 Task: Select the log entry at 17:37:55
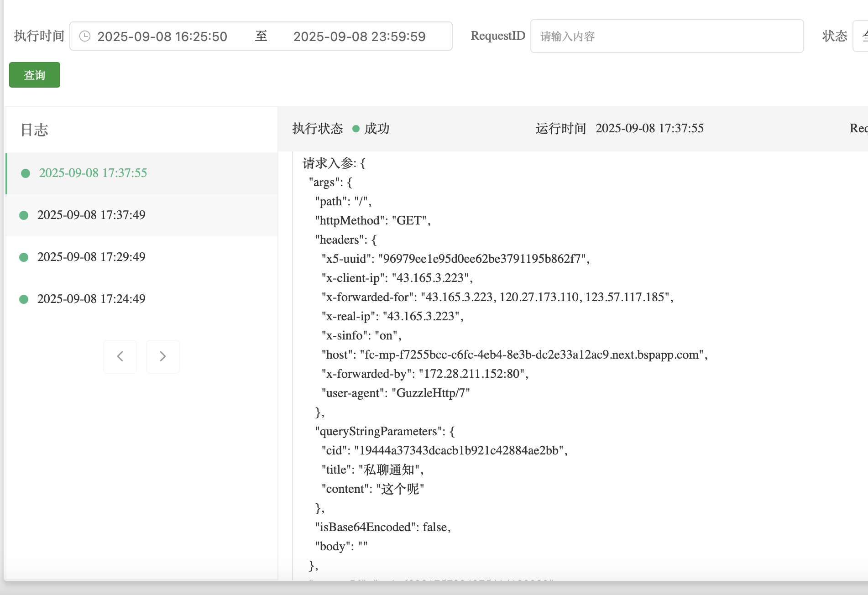[x=93, y=173]
